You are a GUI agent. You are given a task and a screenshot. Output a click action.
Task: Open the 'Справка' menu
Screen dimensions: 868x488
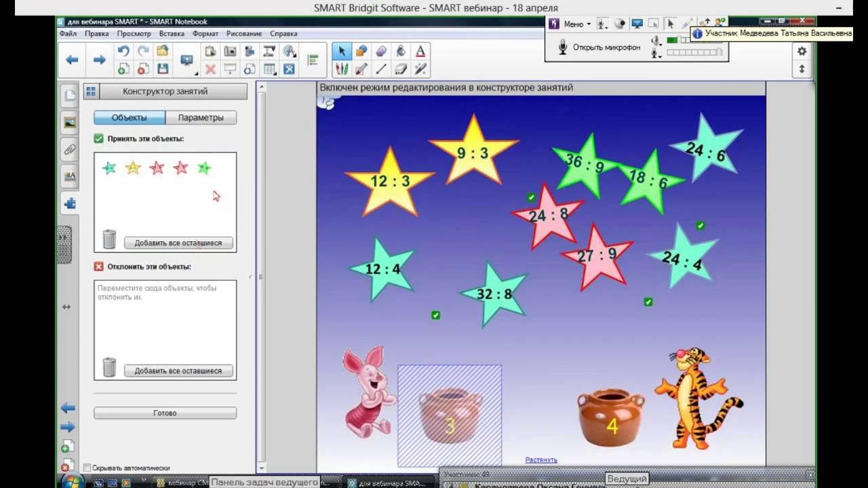283,33
